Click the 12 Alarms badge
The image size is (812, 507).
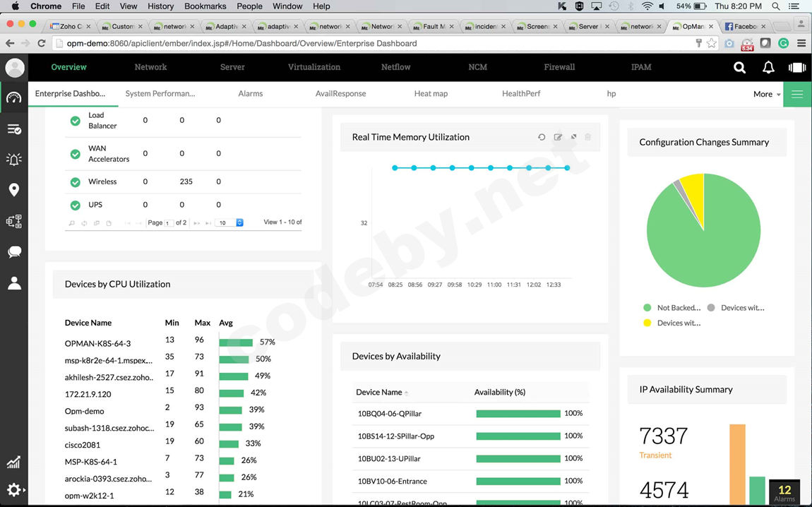point(784,492)
